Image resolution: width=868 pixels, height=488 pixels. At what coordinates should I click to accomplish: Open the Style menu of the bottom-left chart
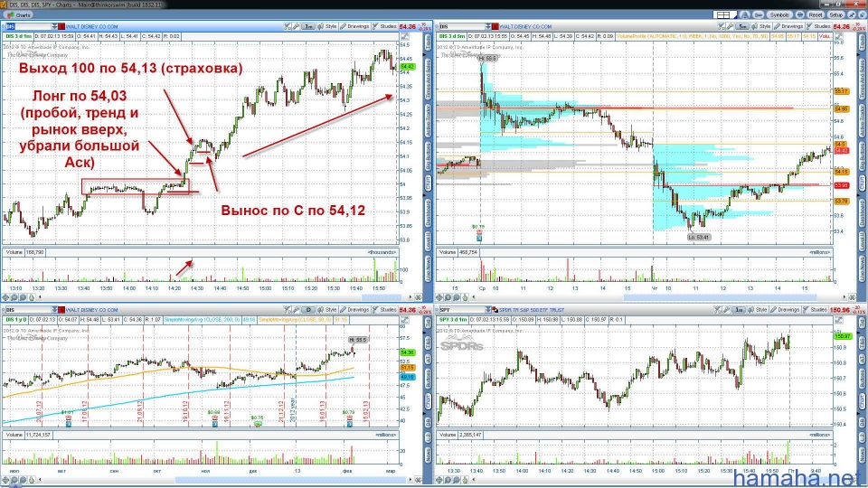(x=327, y=310)
